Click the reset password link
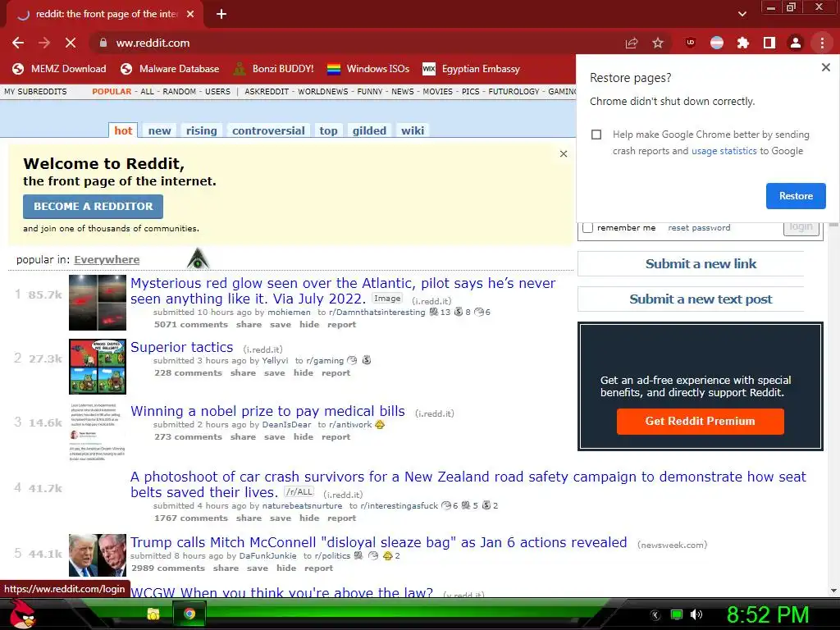The height and width of the screenshot is (630, 840). (699, 228)
